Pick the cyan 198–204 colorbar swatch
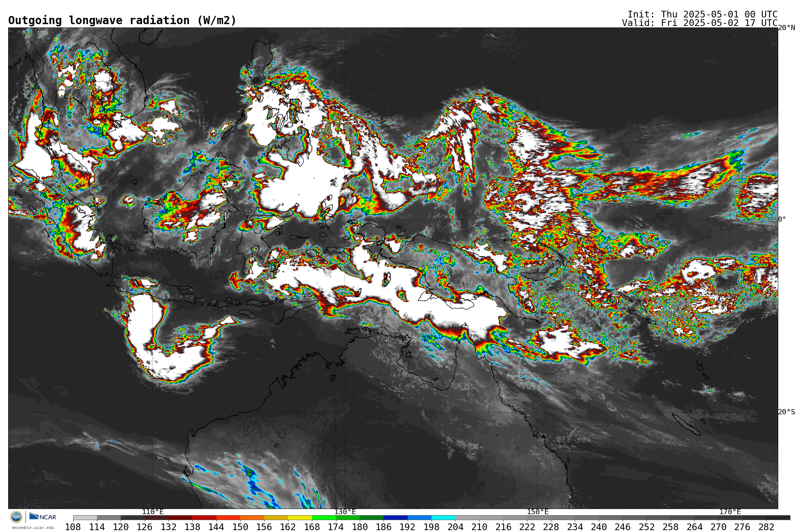Screen dimensions: 802x532 (x=443, y=518)
